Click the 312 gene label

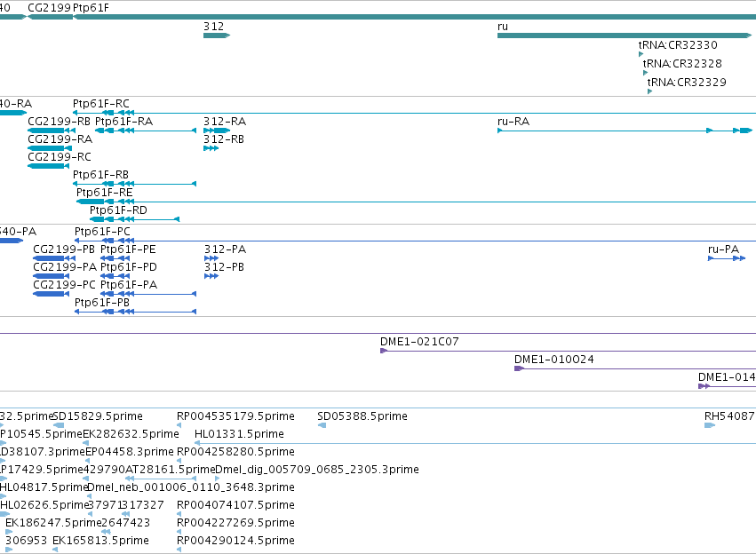tap(213, 27)
